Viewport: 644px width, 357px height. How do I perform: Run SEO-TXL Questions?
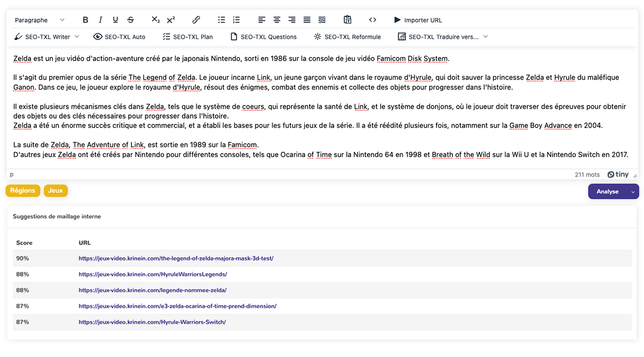click(263, 37)
